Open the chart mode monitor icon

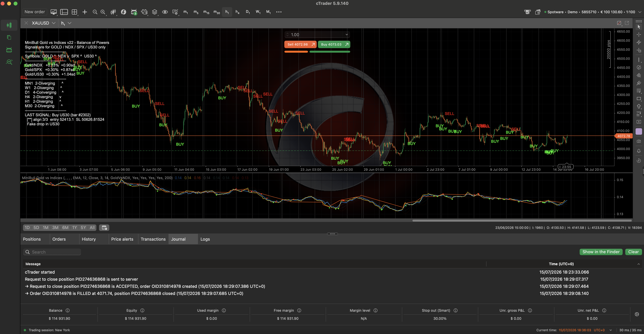(x=54, y=12)
